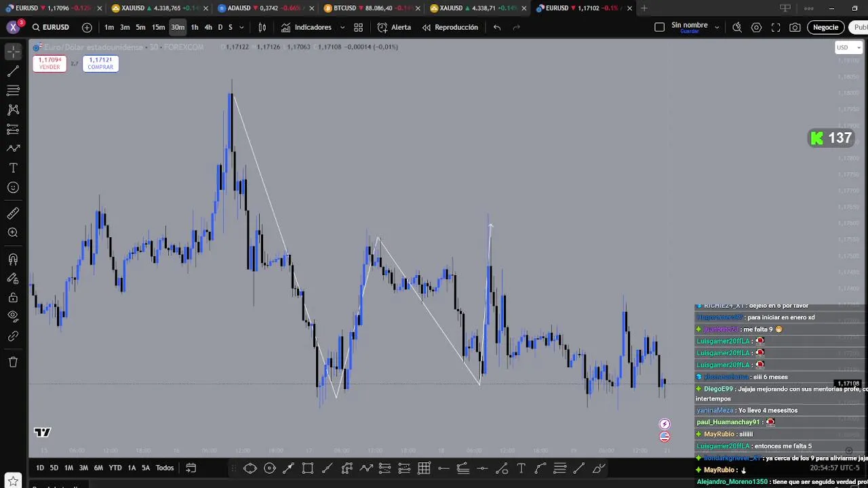Remove drawings with the trash icon

[13, 362]
